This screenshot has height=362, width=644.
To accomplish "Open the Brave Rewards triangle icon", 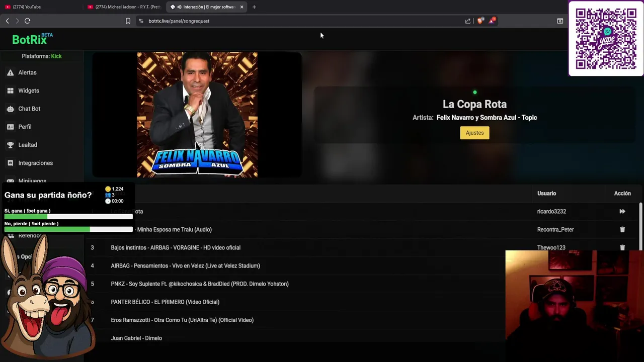I will (492, 21).
